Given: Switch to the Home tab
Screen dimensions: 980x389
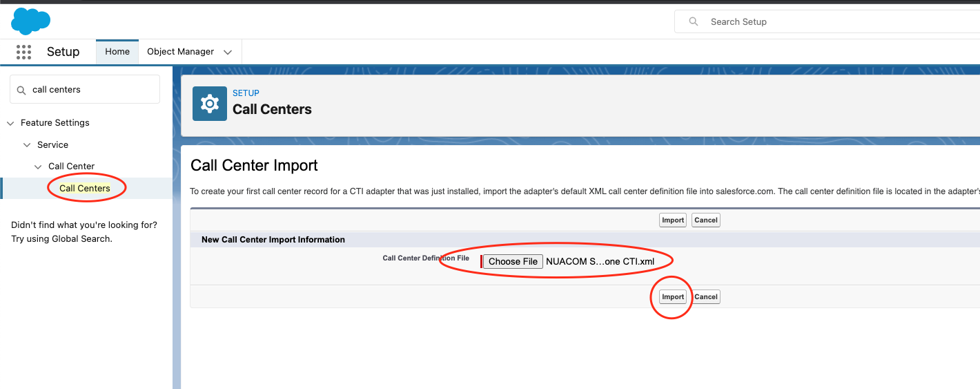Looking at the screenshot, I should point(117,52).
